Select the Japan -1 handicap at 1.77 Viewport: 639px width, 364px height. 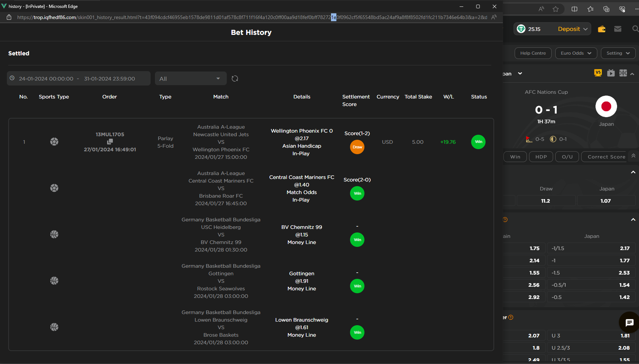point(591,261)
